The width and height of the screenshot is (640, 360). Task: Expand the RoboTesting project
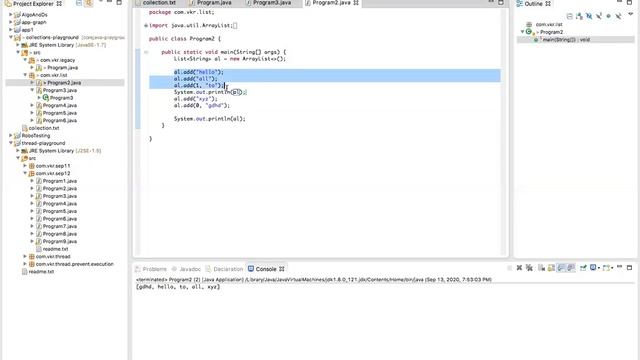tap(10, 136)
